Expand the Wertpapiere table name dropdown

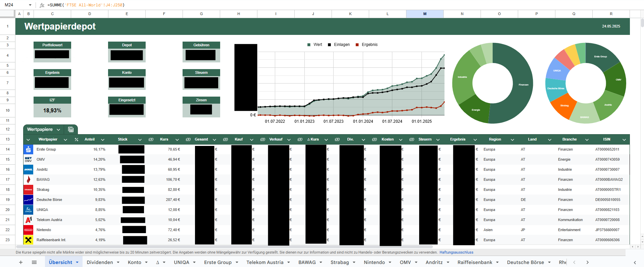click(58, 129)
